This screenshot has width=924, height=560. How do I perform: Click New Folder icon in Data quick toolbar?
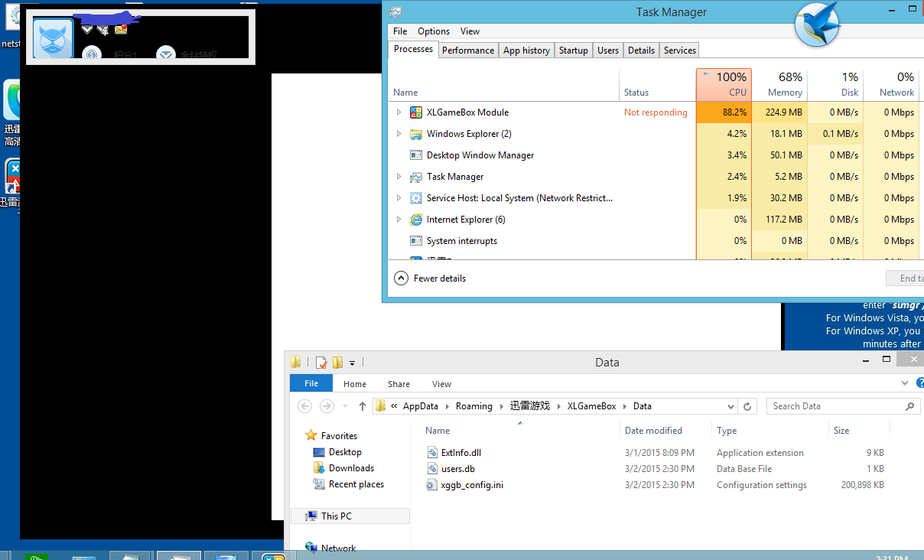[x=337, y=363]
